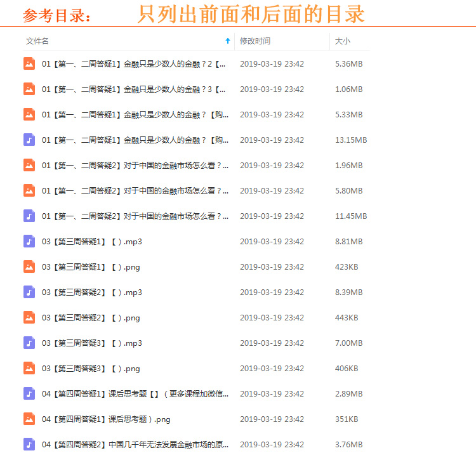Sort files by the 修改时间 column header
Viewport: 476px width, 460px height.
point(255,41)
